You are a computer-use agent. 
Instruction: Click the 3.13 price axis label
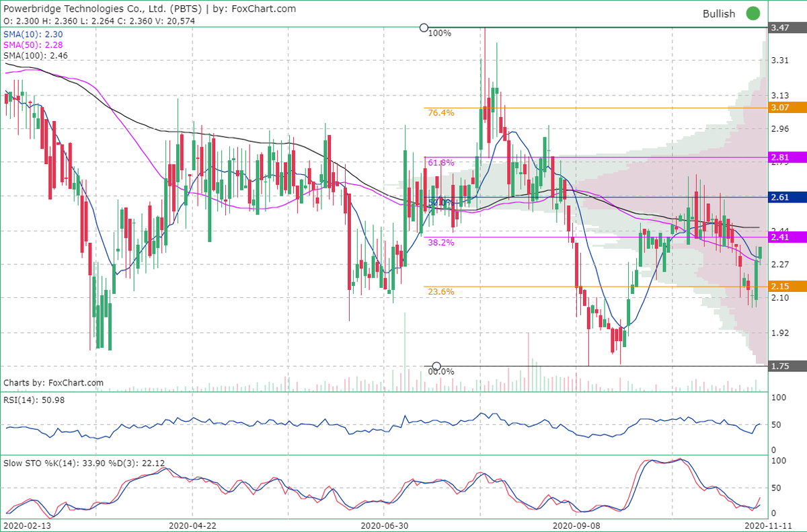pos(780,95)
